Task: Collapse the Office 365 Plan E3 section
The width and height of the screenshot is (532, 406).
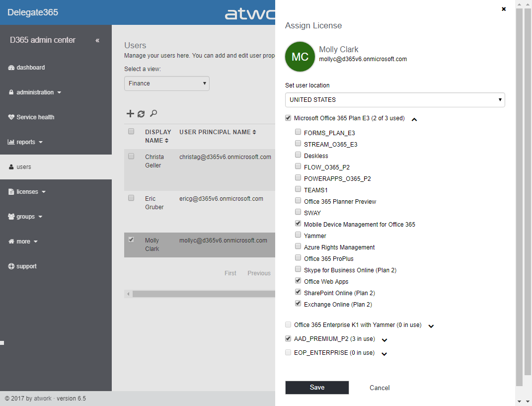Action: (x=414, y=119)
